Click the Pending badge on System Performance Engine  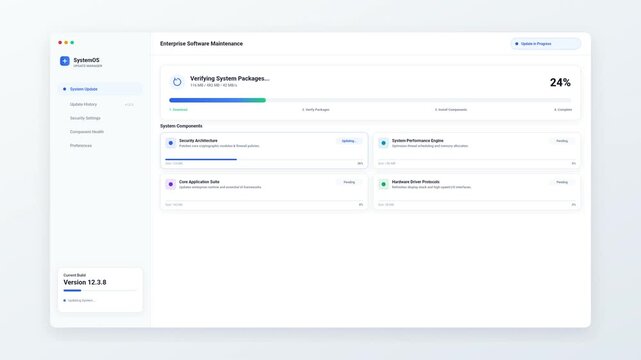point(562,141)
